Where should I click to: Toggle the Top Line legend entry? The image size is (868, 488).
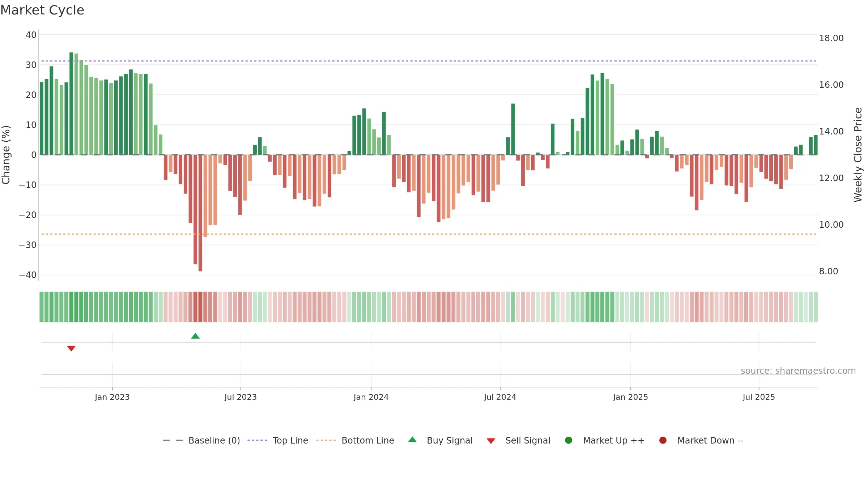[278, 440]
